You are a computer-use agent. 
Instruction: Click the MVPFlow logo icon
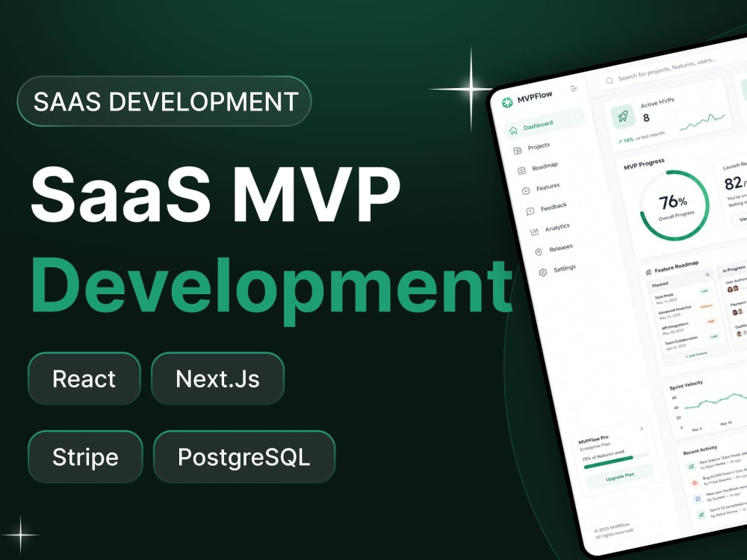tap(507, 102)
